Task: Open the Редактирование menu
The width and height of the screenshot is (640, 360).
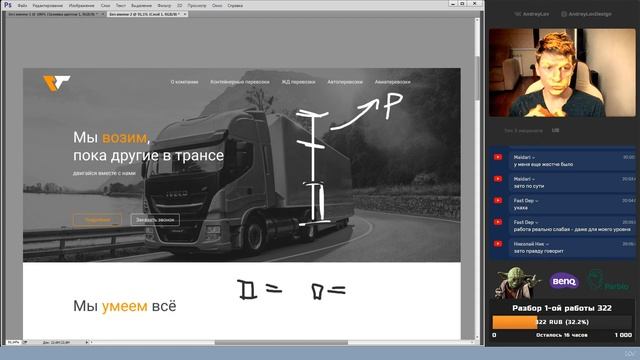Action: (48, 6)
